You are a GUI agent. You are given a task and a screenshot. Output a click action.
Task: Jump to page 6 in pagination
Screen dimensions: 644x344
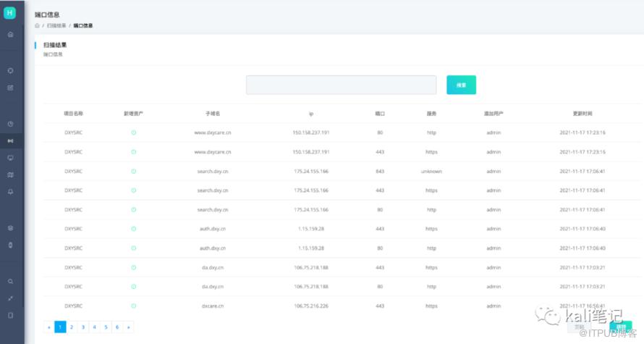pyautogui.click(x=116, y=327)
